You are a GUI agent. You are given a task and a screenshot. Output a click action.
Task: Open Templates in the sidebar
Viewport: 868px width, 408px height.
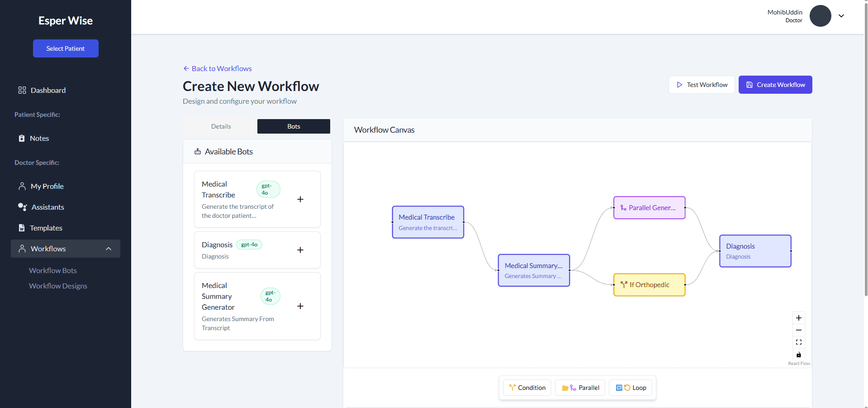pyautogui.click(x=46, y=228)
